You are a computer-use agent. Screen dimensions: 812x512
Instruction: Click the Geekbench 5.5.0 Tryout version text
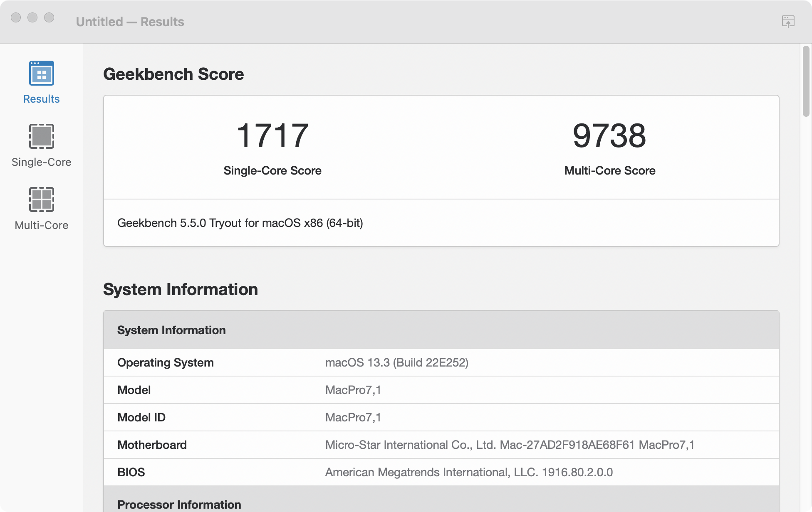click(x=240, y=223)
